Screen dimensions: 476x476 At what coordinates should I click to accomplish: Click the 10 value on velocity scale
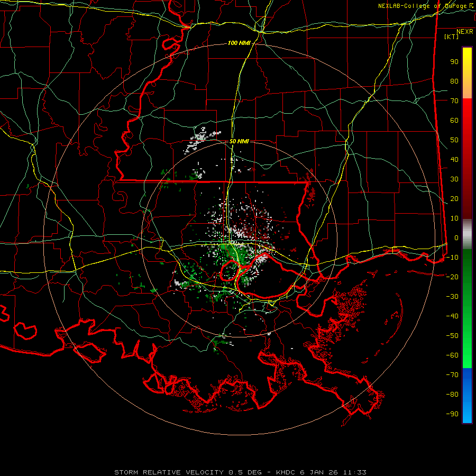[x=454, y=218]
